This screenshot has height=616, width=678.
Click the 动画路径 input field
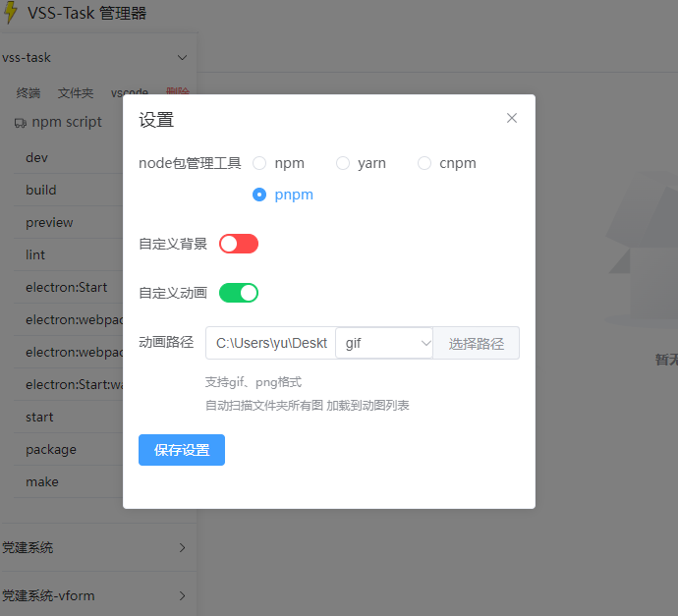click(271, 343)
